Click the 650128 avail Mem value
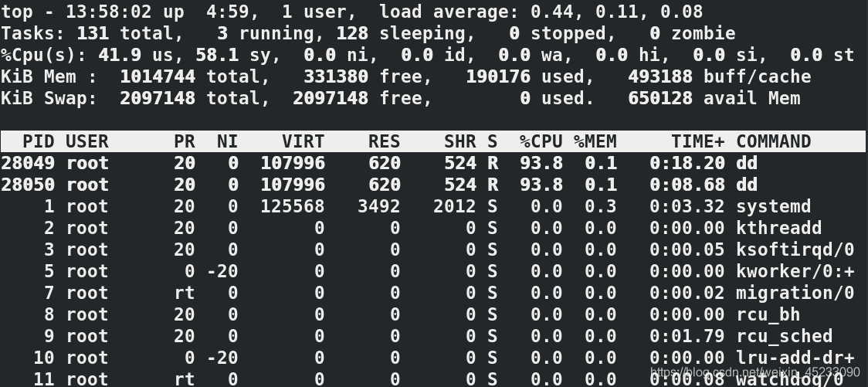Screen dimensions: 868x387 pyautogui.click(x=659, y=98)
